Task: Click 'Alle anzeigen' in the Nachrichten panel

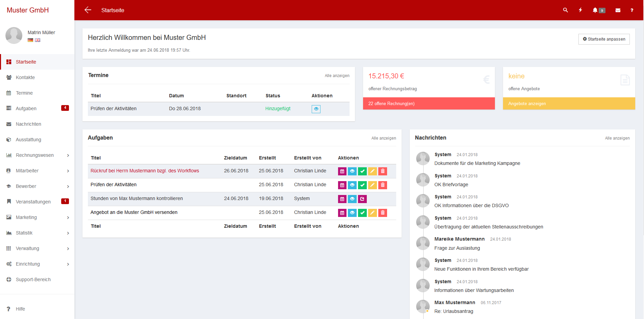Action: (x=617, y=138)
